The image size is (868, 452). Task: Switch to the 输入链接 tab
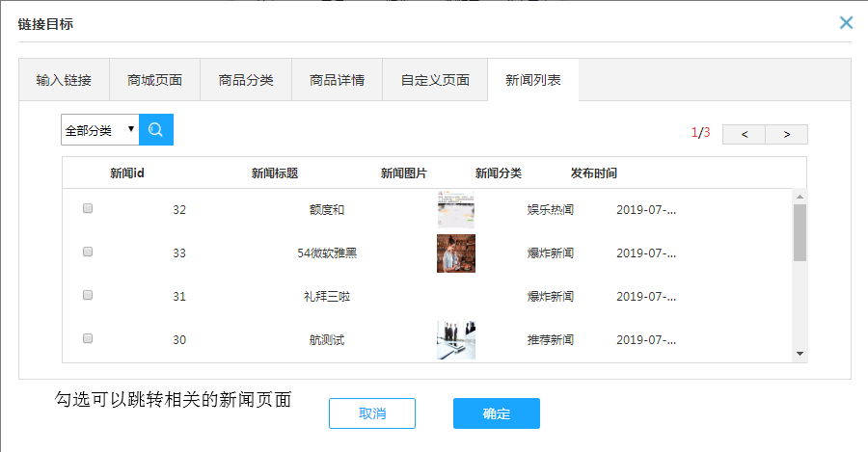coord(64,80)
